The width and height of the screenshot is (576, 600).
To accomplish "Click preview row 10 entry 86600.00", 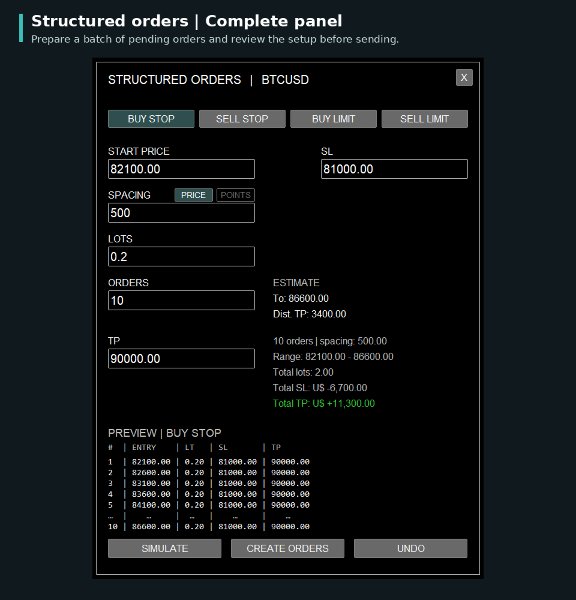I will pyautogui.click(x=151, y=527).
